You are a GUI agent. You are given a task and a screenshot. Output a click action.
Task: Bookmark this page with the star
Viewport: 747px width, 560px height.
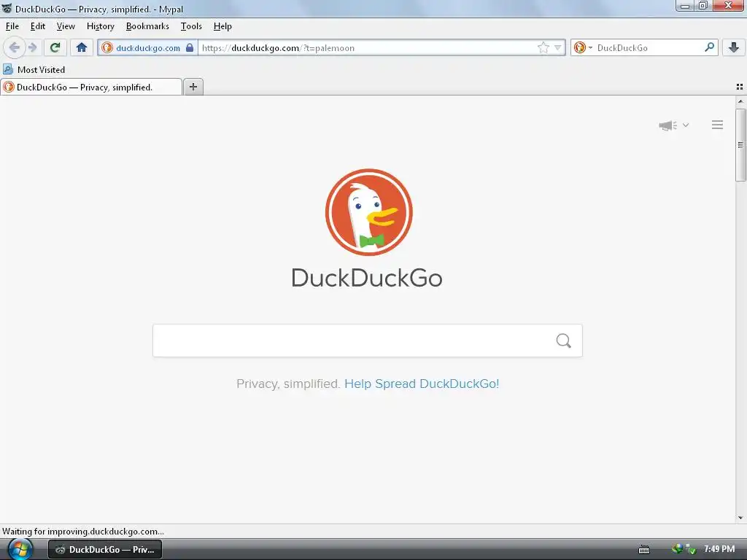[543, 47]
